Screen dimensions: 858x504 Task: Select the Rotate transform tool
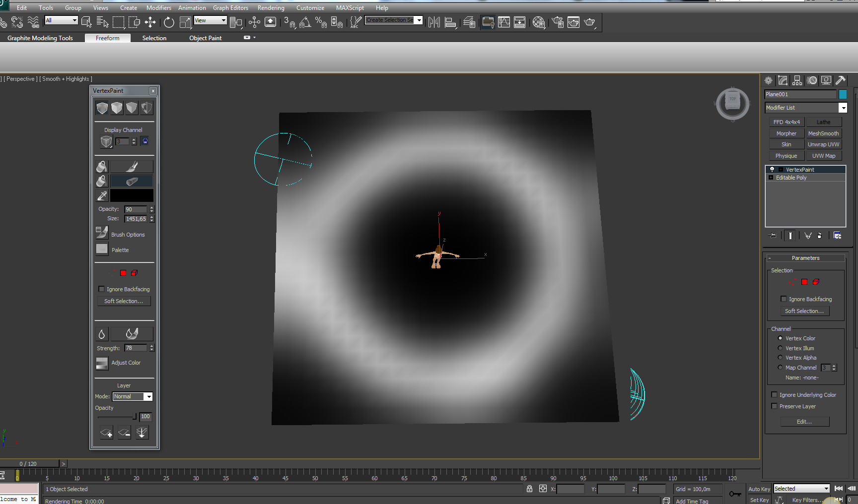click(x=169, y=22)
